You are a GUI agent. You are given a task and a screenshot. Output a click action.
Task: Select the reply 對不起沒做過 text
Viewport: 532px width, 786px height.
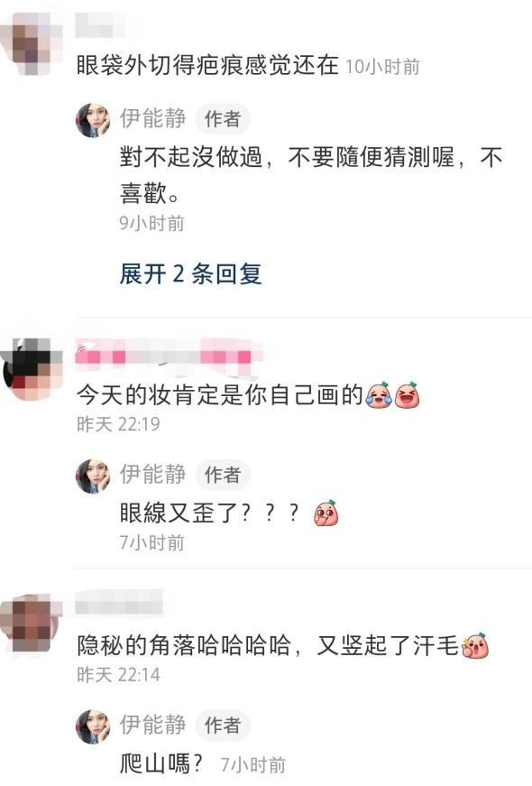pyautogui.click(x=310, y=175)
